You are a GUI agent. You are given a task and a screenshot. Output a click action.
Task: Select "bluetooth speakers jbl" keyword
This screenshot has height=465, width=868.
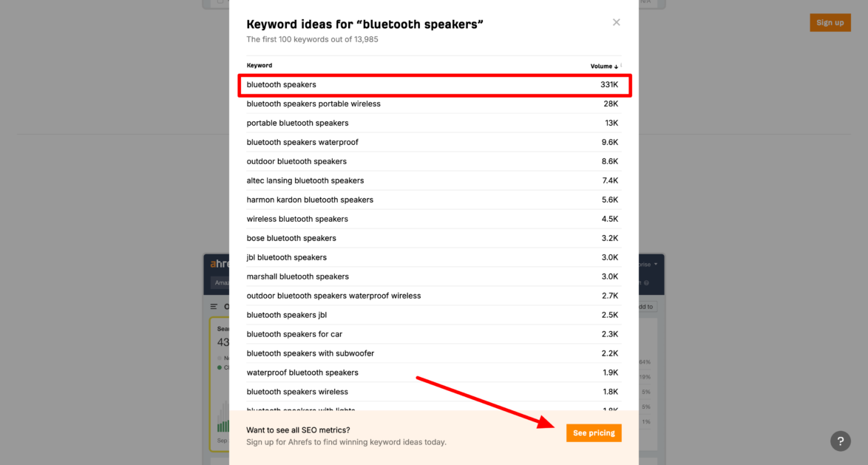(x=286, y=315)
